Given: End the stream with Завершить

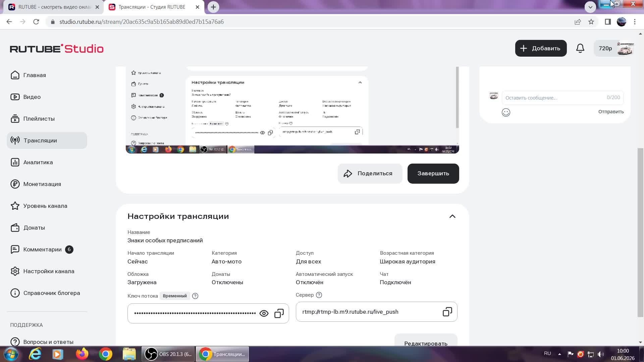Looking at the screenshot, I should [x=433, y=174].
